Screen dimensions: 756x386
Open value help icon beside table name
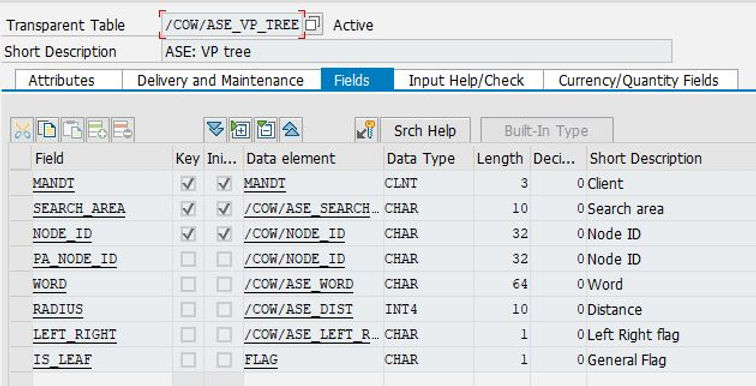(x=313, y=24)
